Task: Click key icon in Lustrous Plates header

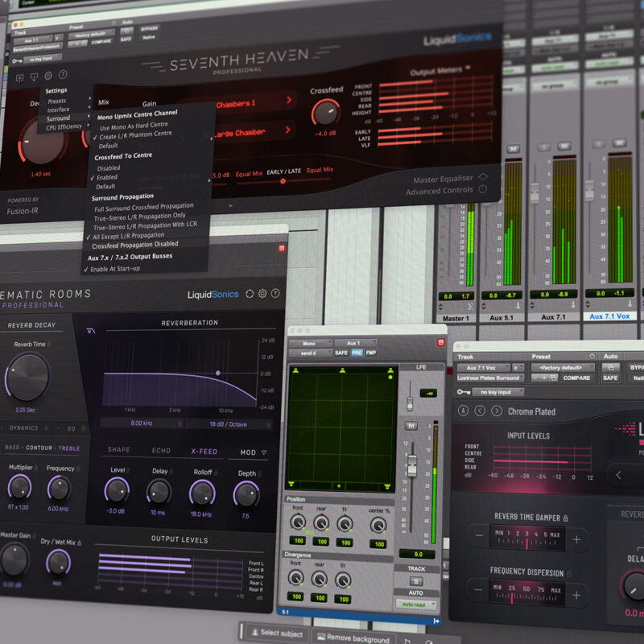Action: tap(464, 392)
